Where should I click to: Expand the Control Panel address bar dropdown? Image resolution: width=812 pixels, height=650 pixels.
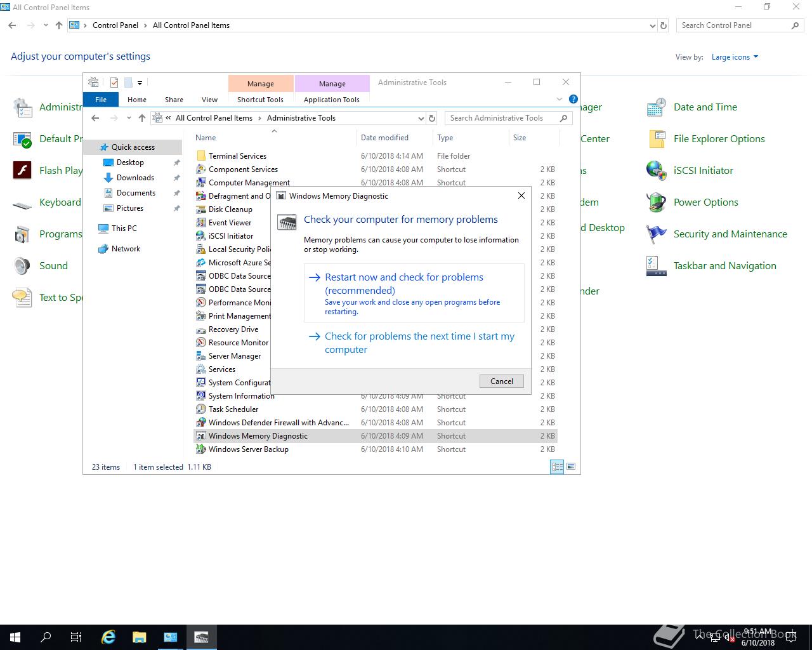pos(653,26)
